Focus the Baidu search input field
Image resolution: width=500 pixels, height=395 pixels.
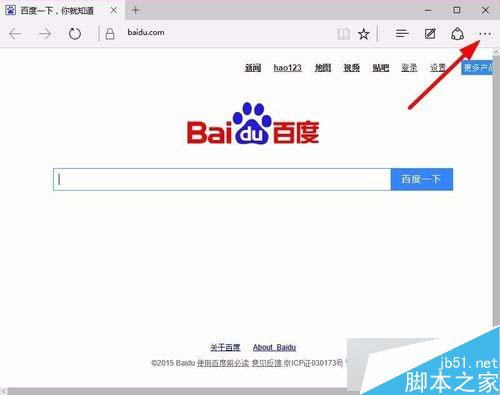[222, 179]
